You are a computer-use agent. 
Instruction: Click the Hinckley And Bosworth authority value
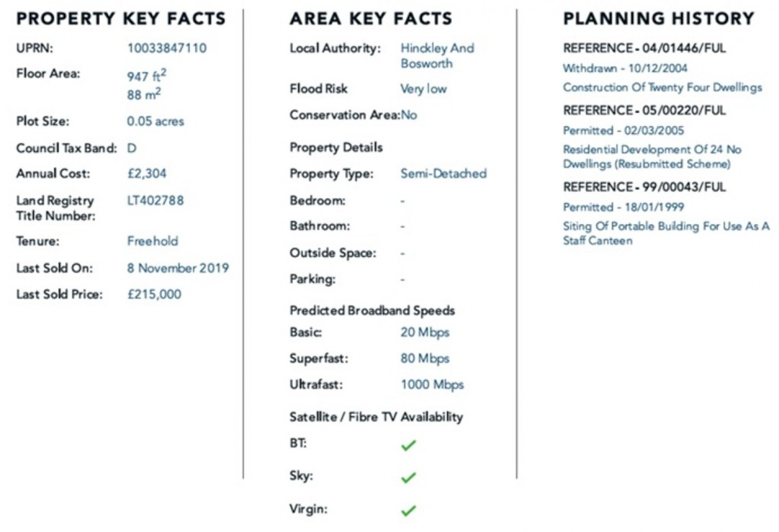click(x=437, y=56)
